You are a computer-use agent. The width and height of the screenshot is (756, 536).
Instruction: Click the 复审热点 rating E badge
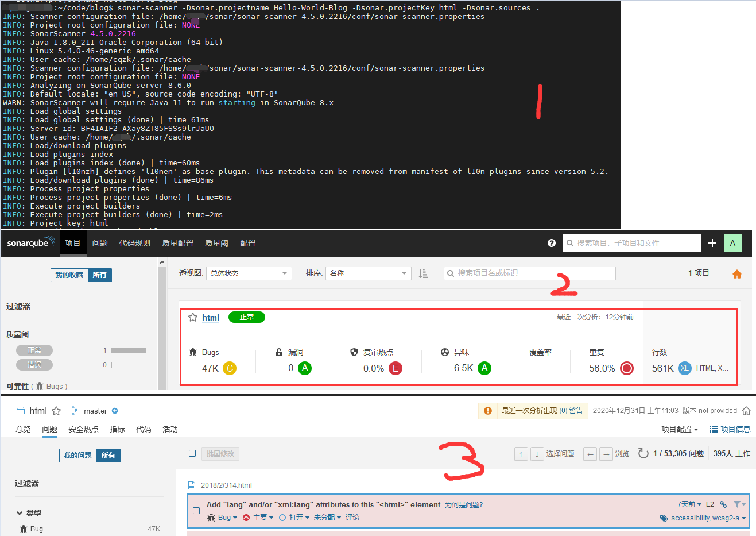tap(396, 368)
